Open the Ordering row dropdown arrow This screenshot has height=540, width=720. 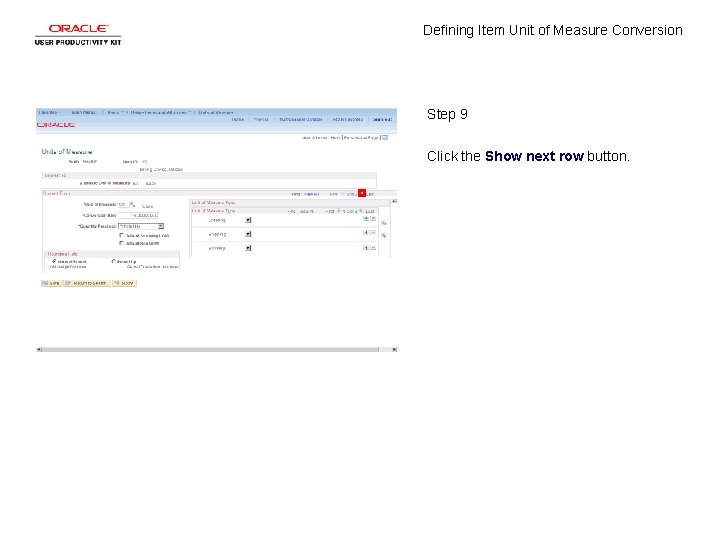tap(248, 220)
